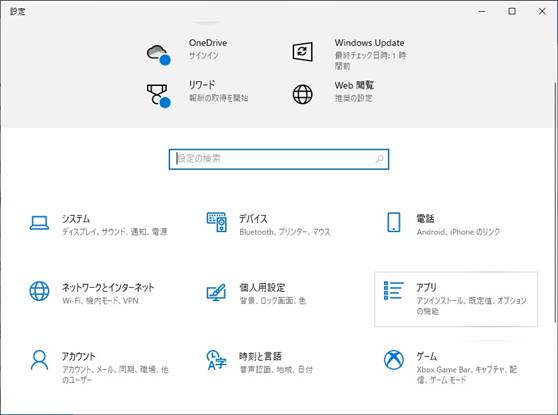Viewport: 558px width, 415px height.
Task: Click the Windows Update title text
Action: click(x=369, y=43)
